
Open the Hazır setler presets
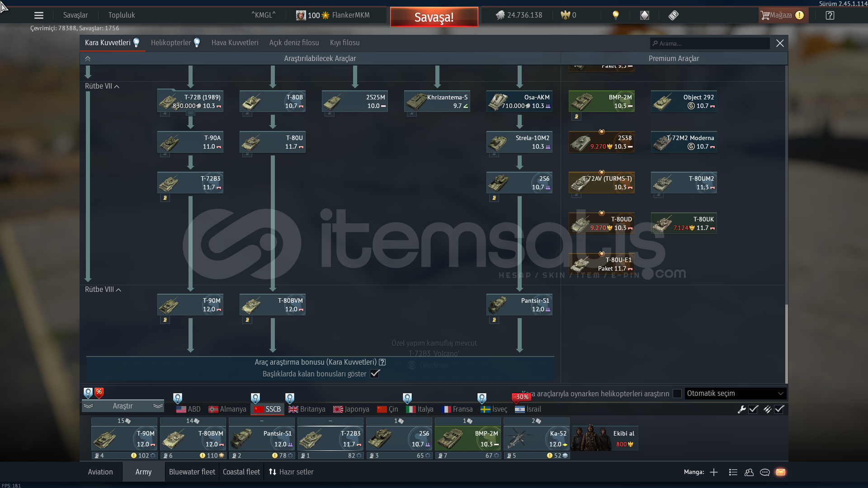(291, 472)
